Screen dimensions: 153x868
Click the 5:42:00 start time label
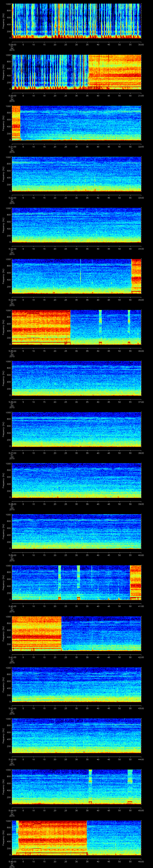12,708
